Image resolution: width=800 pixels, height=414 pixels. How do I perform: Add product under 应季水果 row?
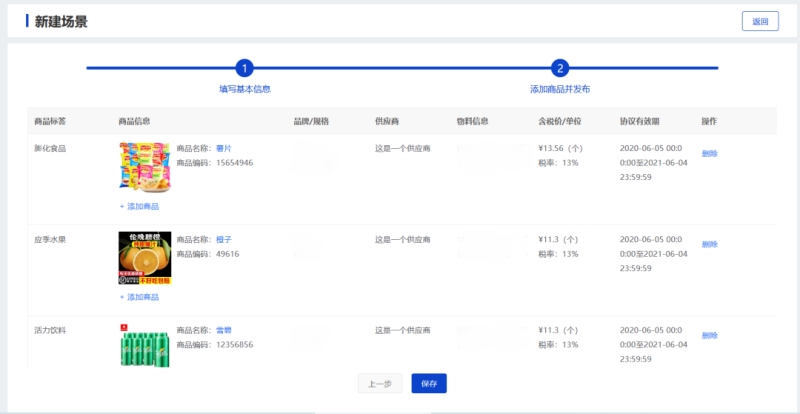(x=139, y=297)
